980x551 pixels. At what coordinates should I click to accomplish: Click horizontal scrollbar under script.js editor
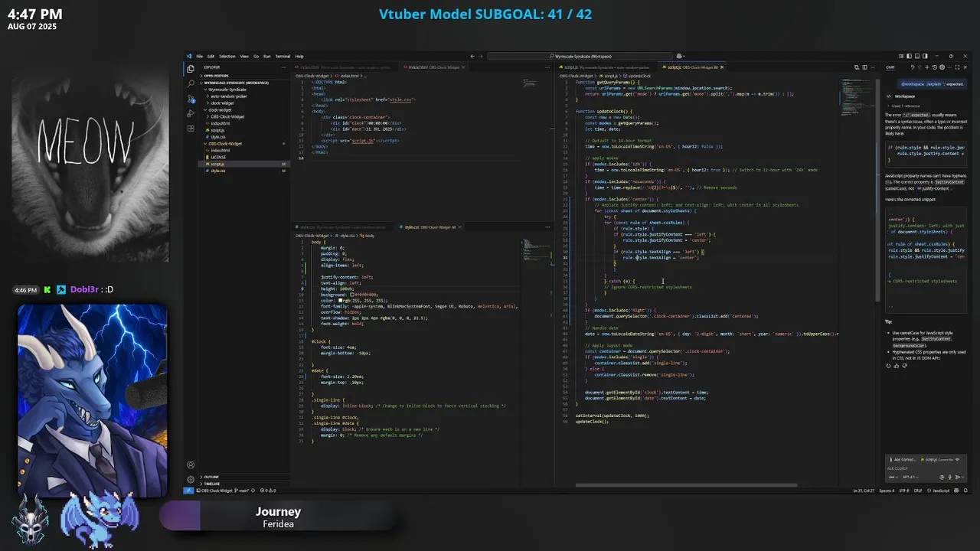pyautogui.click(x=686, y=484)
